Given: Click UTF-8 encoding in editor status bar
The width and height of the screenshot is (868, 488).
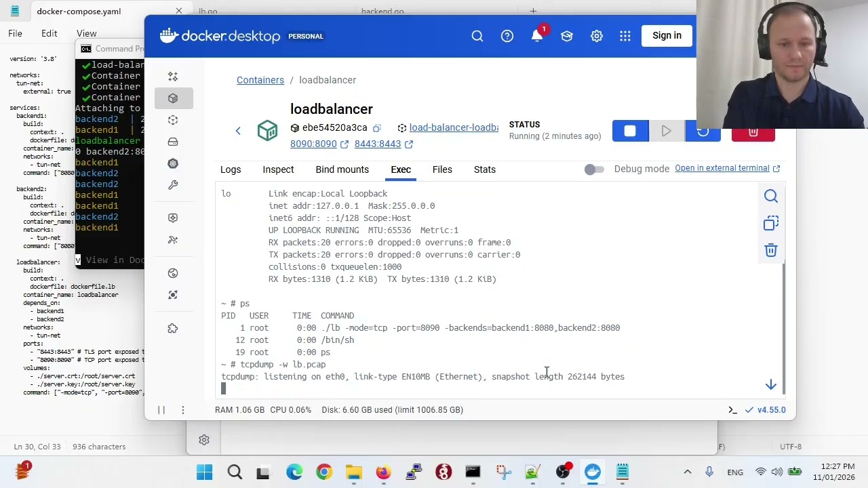Looking at the screenshot, I should pyautogui.click(x=791, y=447).
